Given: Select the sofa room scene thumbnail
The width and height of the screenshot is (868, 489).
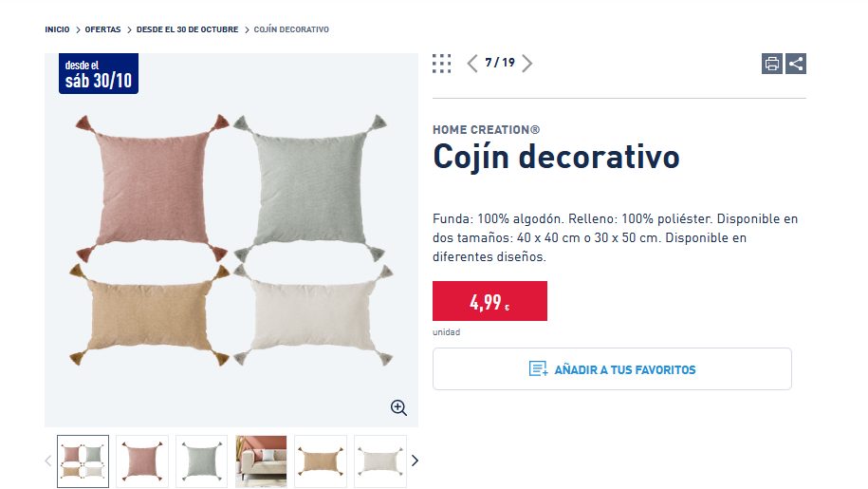Looking at the screenshot, I should [x=261, y=461].
